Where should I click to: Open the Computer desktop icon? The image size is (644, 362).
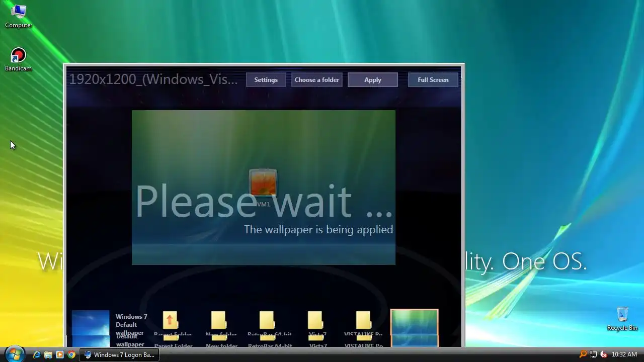pyautogui.click(x=19, y=16)
